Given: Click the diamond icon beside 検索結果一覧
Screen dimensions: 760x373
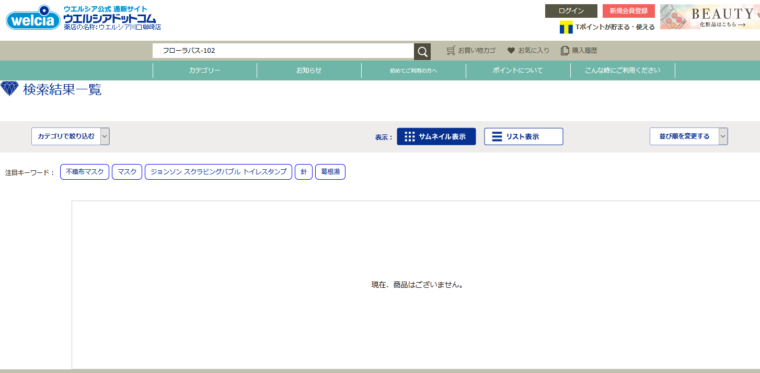Looking at the screenshot, I should (9, 89).
